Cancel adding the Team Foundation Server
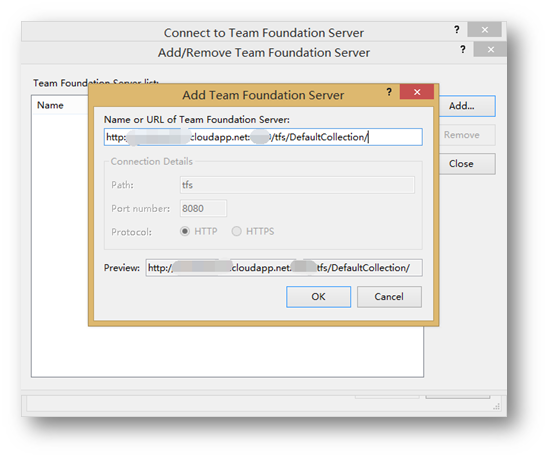Image resolution: width=549 pixels, height=459 pixels. [x=389, y=297]
